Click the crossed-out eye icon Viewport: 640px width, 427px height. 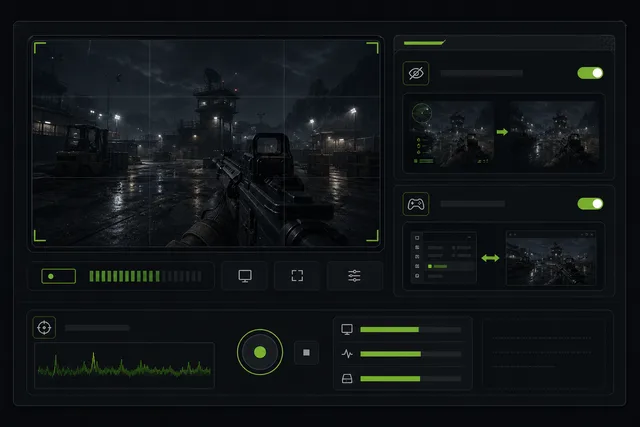pyautogui.click(x=416, y=73)
